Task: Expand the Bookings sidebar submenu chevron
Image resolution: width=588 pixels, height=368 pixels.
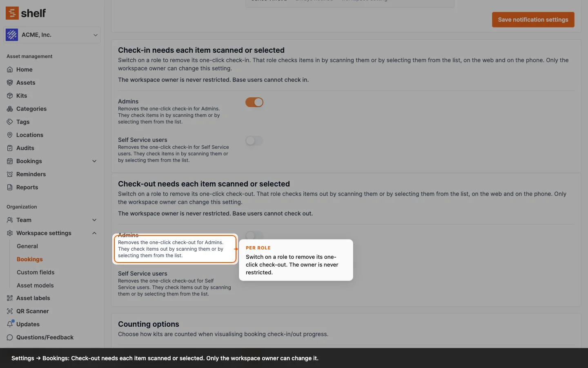Action: tap(94, 161)
